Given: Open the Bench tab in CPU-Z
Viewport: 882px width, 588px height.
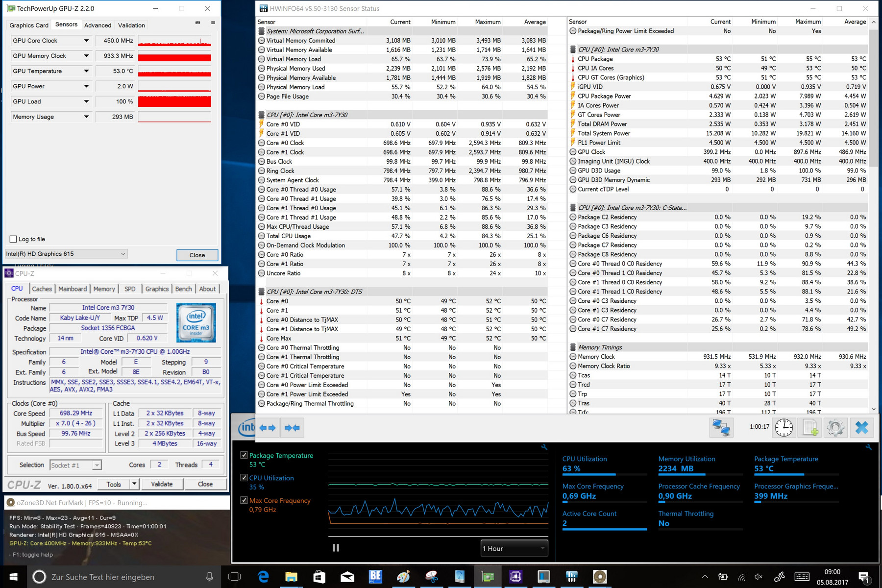Looking at the screenshot, I should tap(184, 289).
